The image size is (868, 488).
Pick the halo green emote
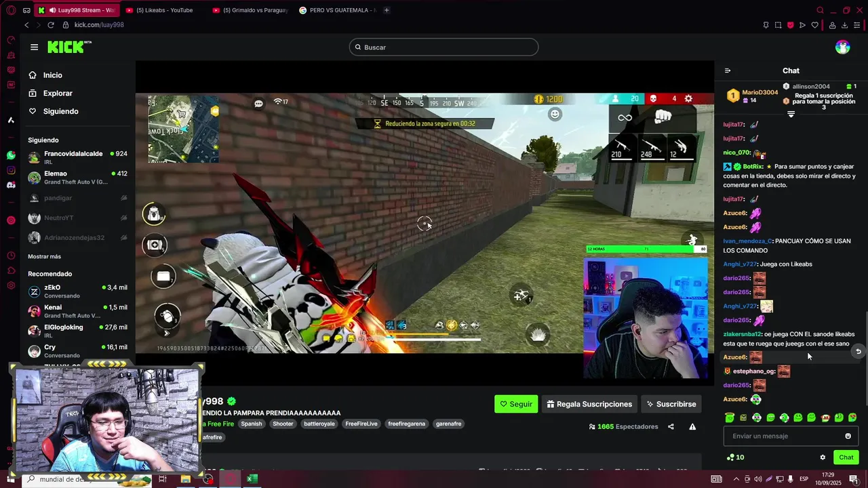click(x=729, y=418)
